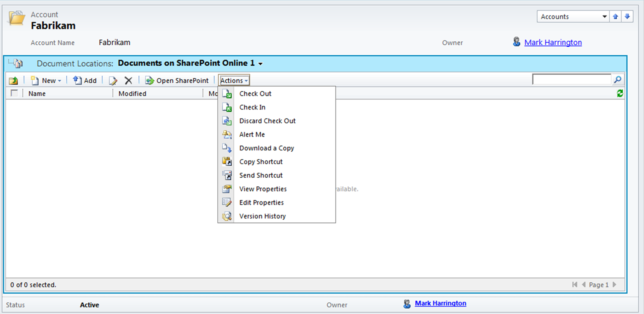
Task: Open the Mark Harrington owner link at top
Action: point(553,42)
